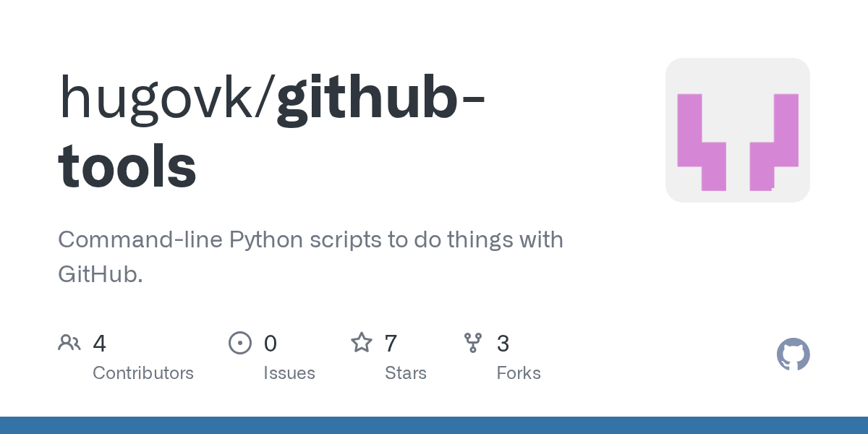Image resolution: width=868 pixels, height=434 pixels.
Task: Click the issues circle-dot icon
Action: (240, 342)
